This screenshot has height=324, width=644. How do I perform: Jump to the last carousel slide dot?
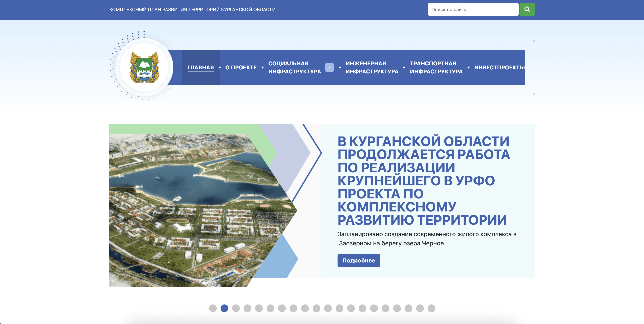(431, 308)
